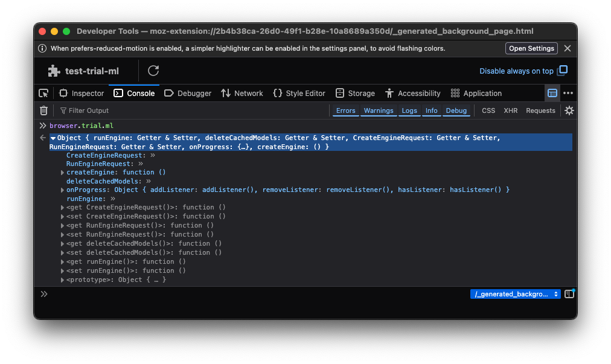611x364 pixels.
Task: Select the Console tab
Action: click(x=134, y=93)
